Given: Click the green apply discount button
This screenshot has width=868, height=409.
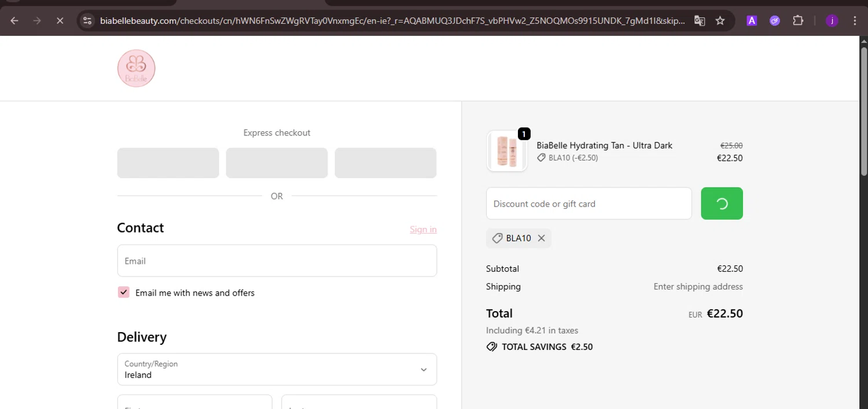Looking at the screenshot, I should coord(722,204).
